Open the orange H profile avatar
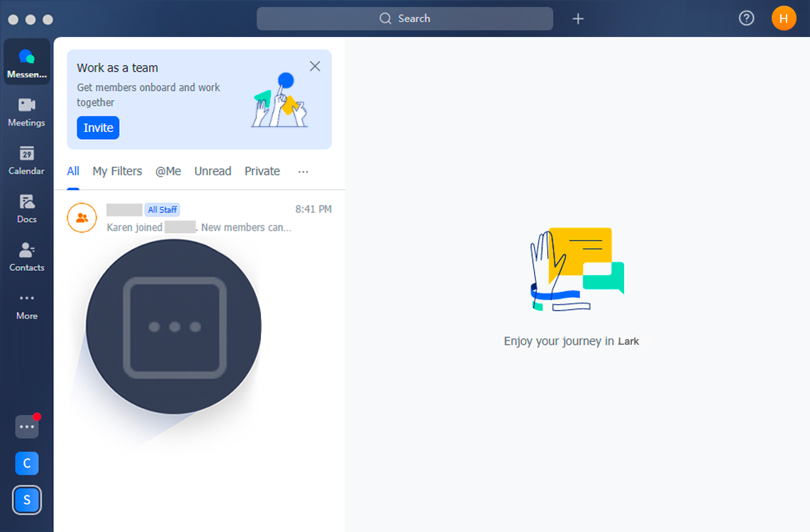Viewport: 810px width, 532px height. [x=783, y=18]
